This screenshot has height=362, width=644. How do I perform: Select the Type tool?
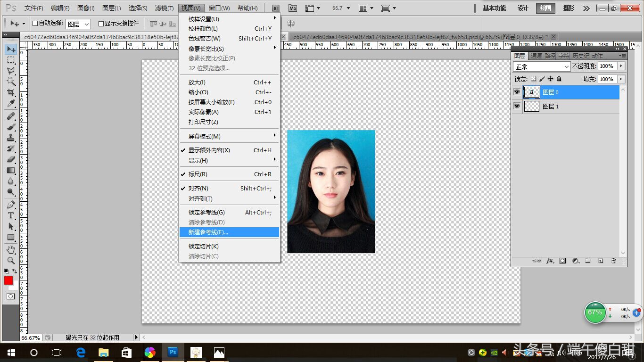click(10, 214)
